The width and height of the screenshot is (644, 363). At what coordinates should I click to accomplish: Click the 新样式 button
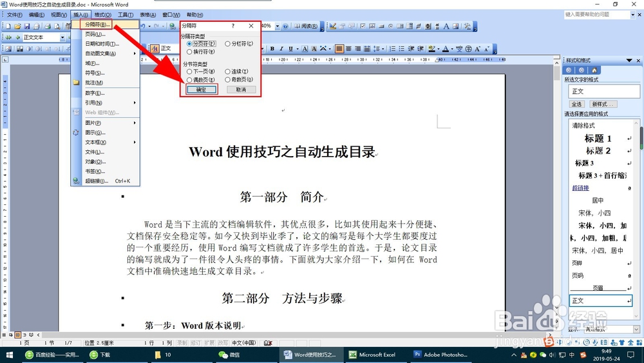click(603, 104)
